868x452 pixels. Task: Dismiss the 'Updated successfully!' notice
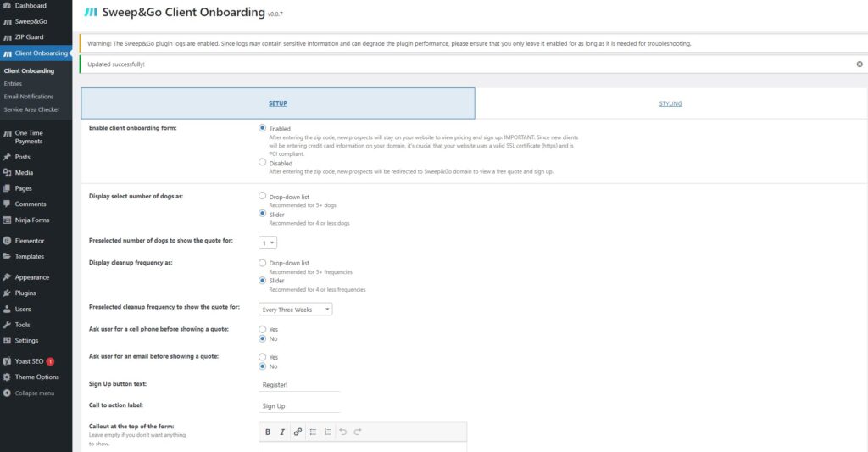click(859, 64)
